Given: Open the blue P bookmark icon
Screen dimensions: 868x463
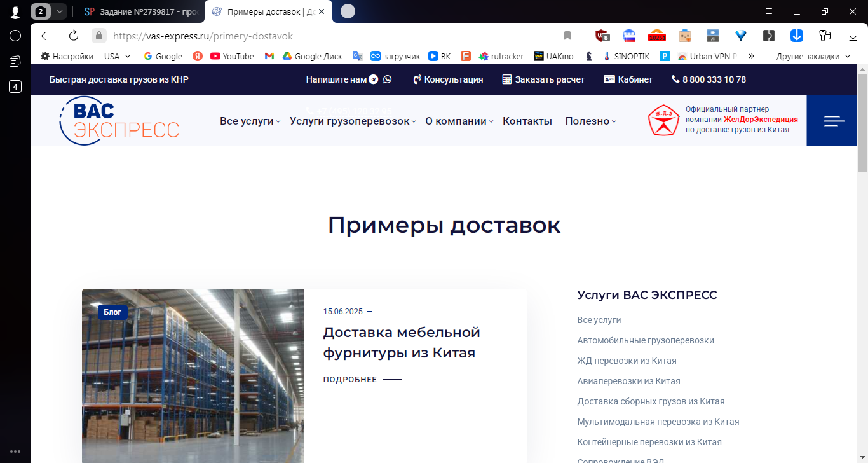Looking at the screenshot, I should click(665, 56).
